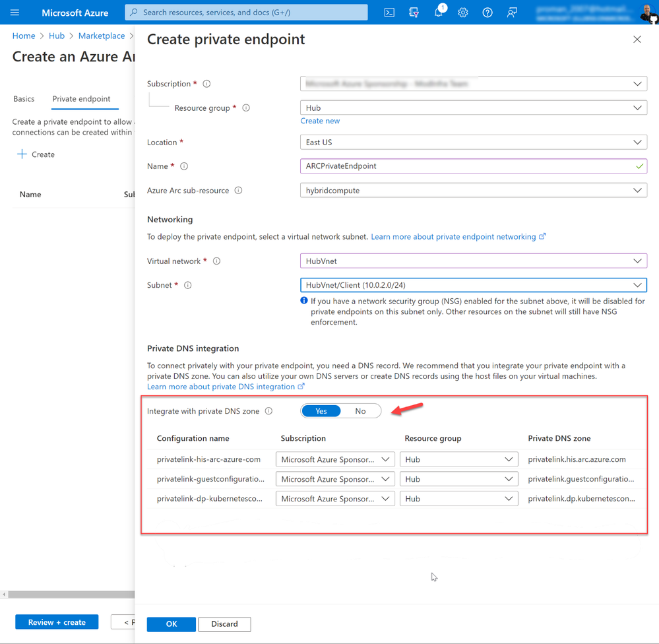Click the horizontal scrollbar of the background blade
The image size is (659, 644).
(x=71, y=595)
